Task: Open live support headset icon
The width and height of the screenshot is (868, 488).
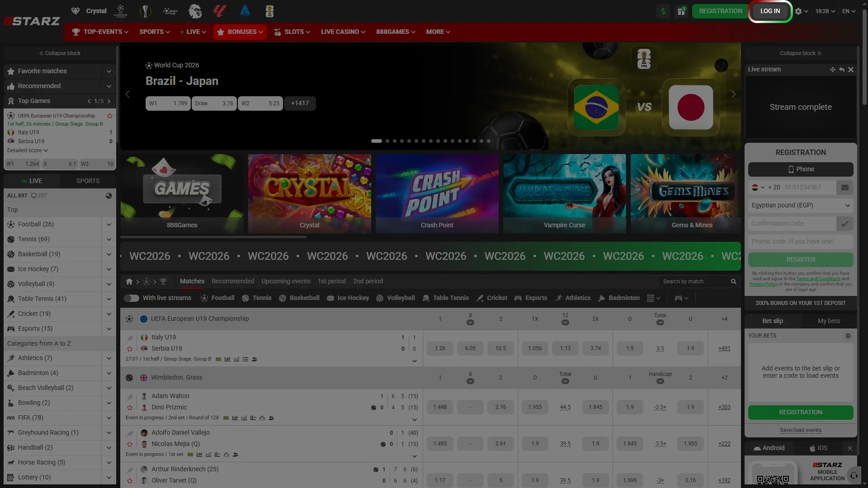Action: click(x=854, y=475)
